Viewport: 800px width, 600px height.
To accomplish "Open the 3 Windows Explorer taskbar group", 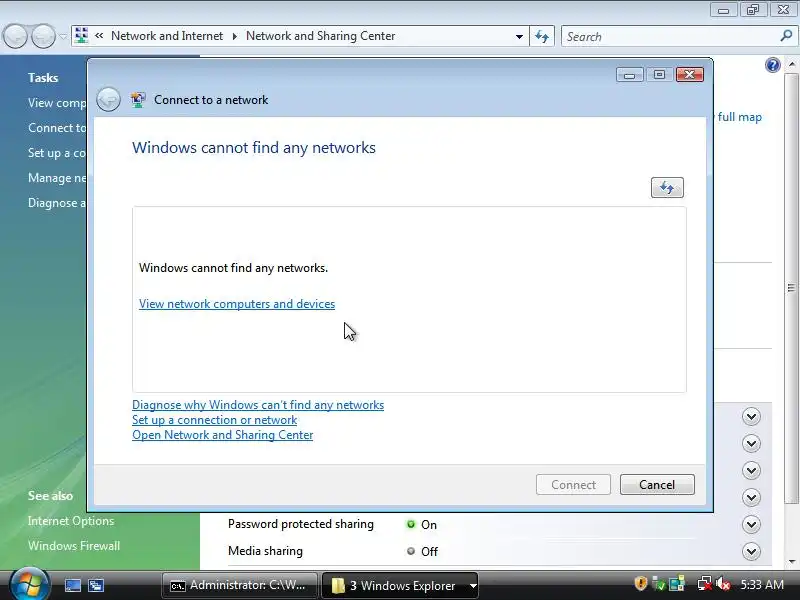I will pyautogui.click(x=401, y=585).
